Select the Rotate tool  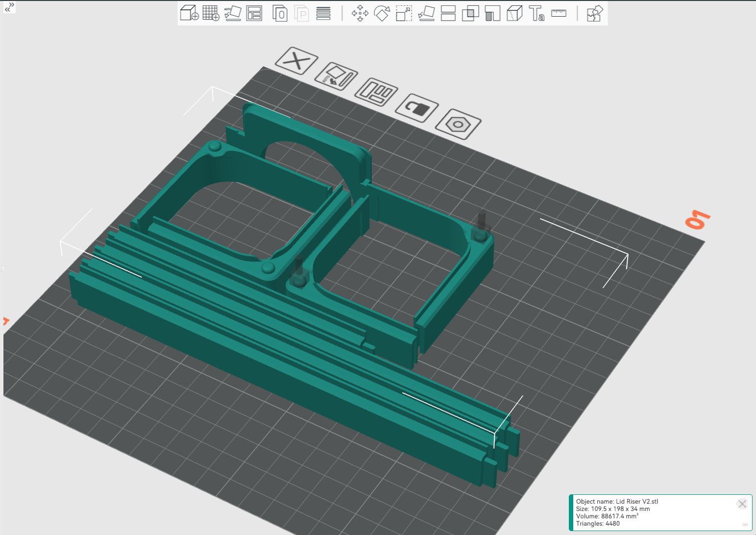pyautogui.click(x=383, y=13)
